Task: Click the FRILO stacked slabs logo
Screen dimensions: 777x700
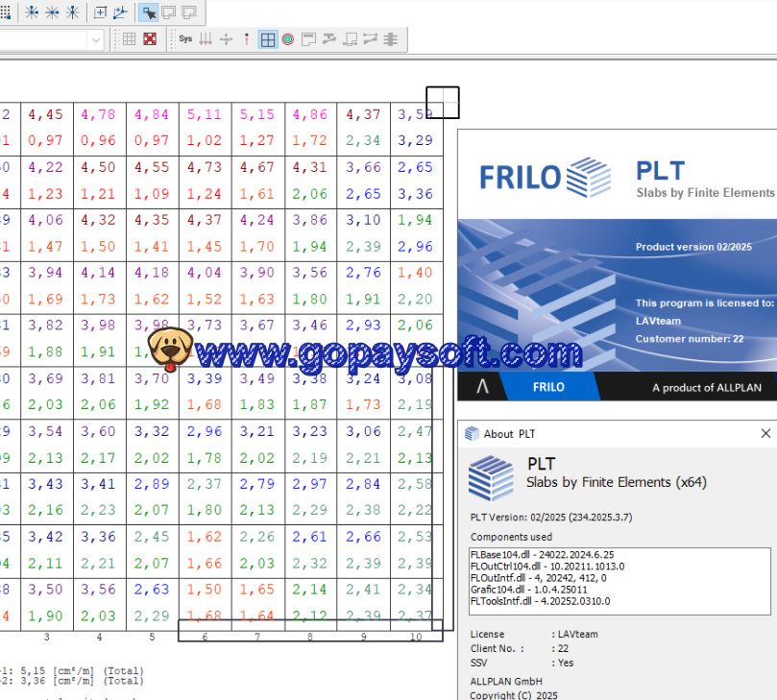Action: (x=589, y=178)
